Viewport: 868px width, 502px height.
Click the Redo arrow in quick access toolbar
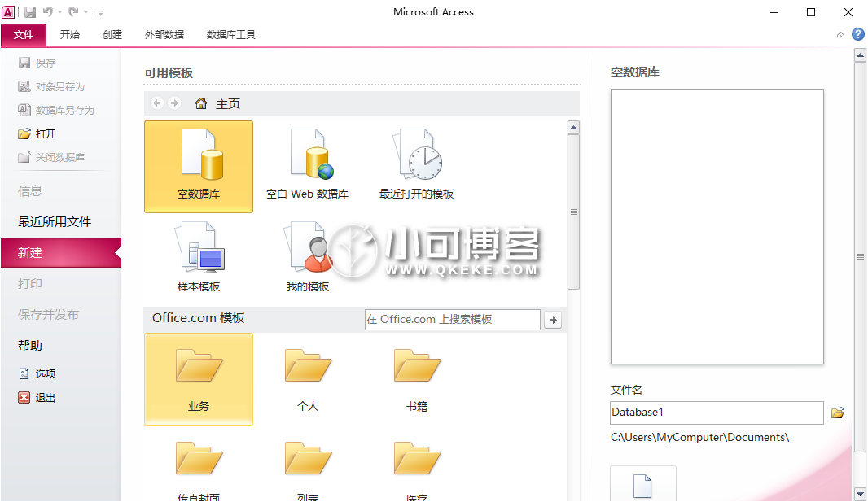(x=73, y=11)
